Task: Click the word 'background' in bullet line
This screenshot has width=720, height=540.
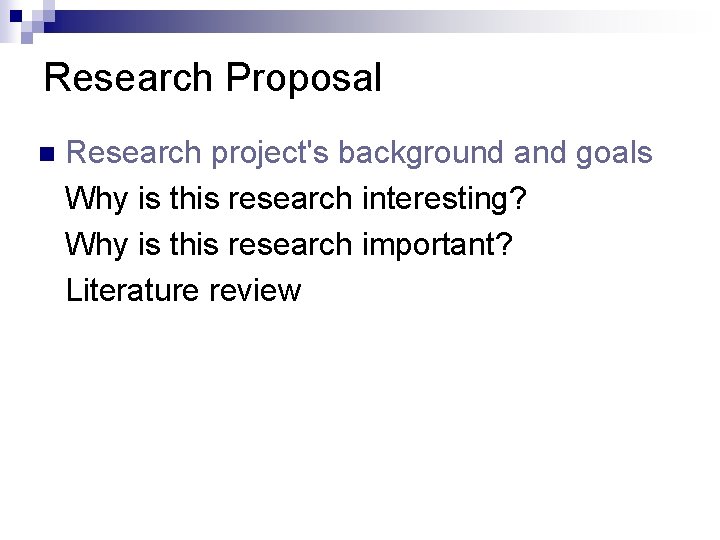Action: tap(421, 153)
